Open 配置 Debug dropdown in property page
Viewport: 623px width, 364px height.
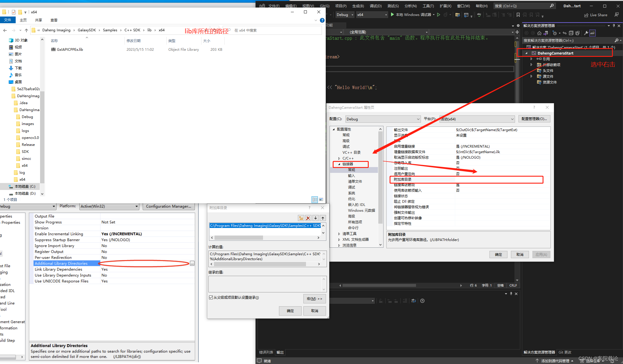tap(383, 119)
